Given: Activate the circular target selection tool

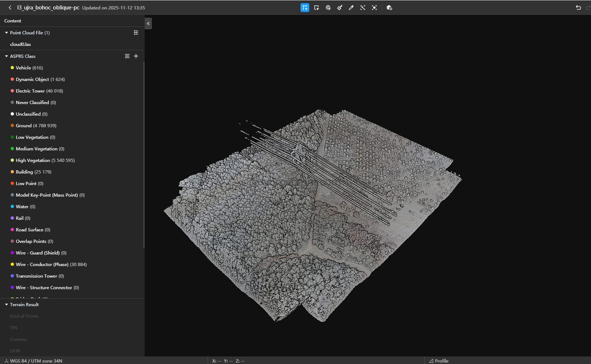Looking at the screenshot, I should [x=328, y=8].
